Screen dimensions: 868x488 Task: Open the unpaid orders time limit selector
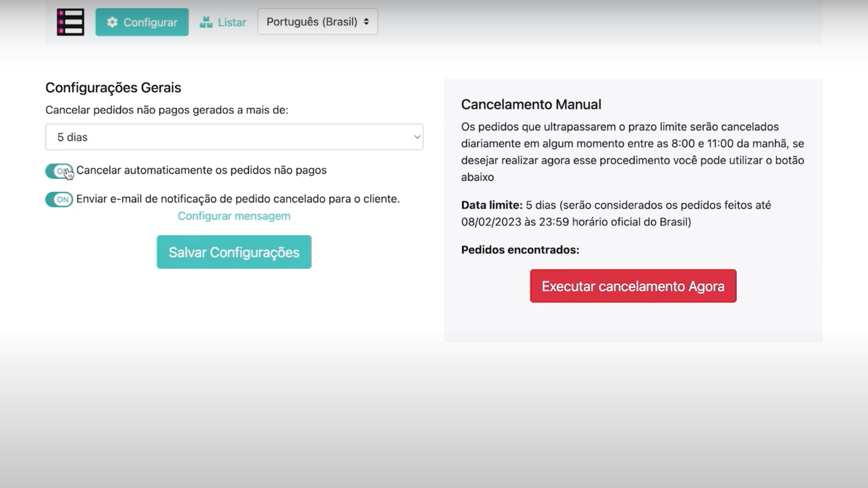[234, 137]
